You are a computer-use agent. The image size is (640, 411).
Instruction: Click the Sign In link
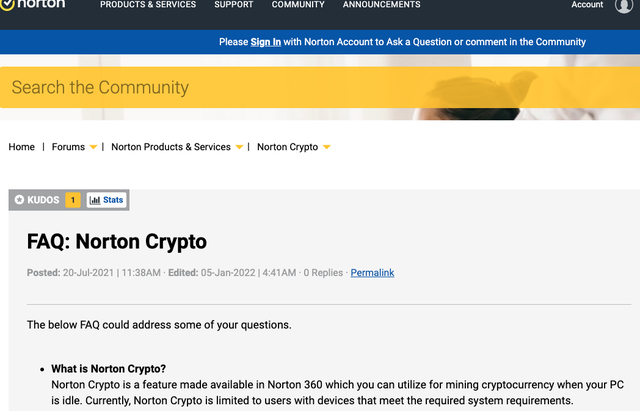pos(265,42)
